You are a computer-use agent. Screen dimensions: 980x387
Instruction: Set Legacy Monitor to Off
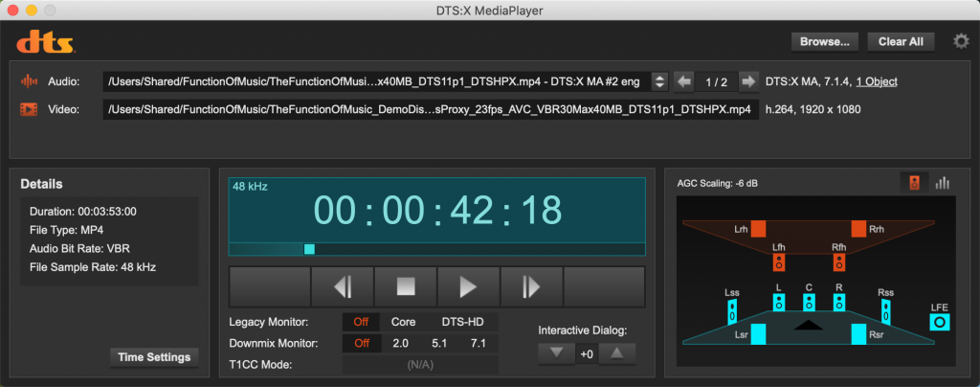pos(361,323)
